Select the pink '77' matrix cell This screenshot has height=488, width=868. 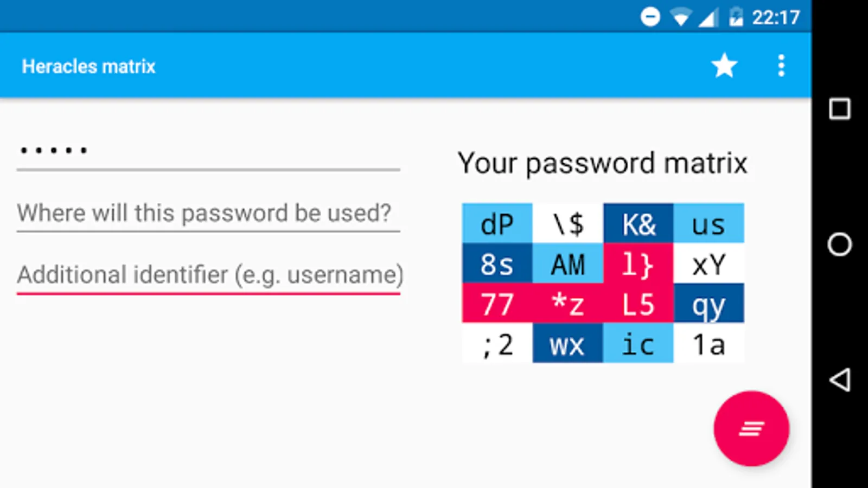(x=497, y=303)
